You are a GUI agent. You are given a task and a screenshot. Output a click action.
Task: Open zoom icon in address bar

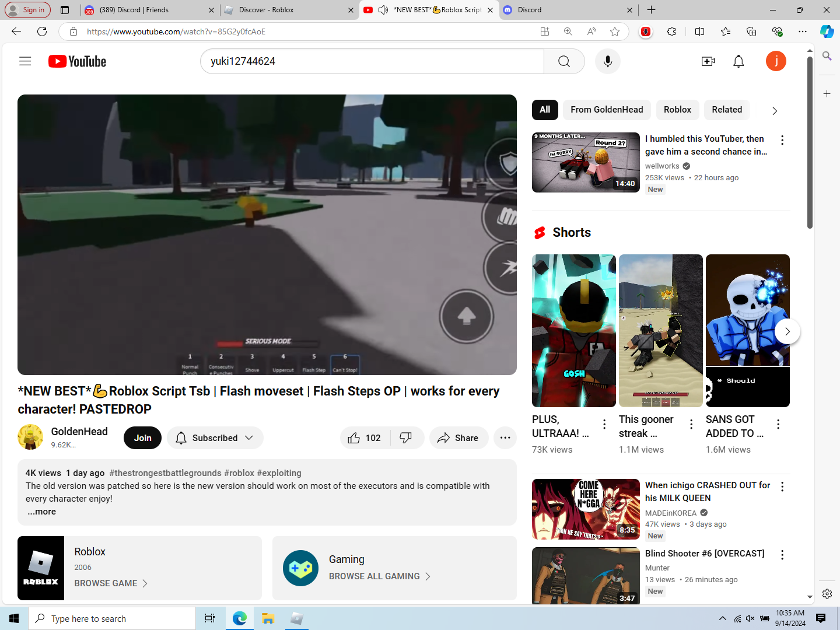[568, 32]
